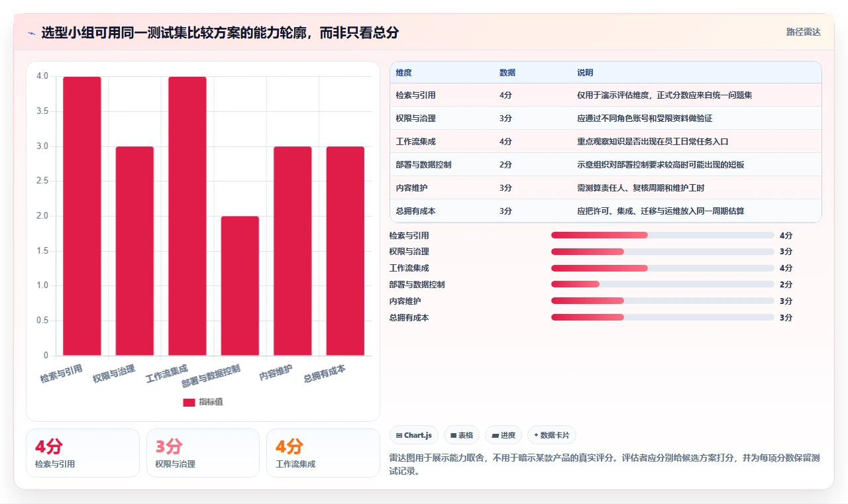This screenshot has width=848, height=504.
Task: Click the 4分 工作流集成 data card
Action: pyautogui.click(x=323, y=453)
